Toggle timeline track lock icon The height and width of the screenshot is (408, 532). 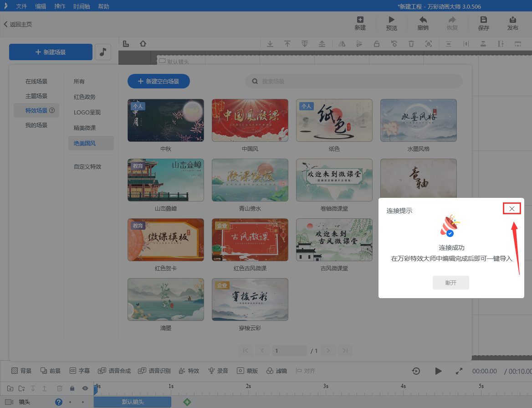click(72, 388)
